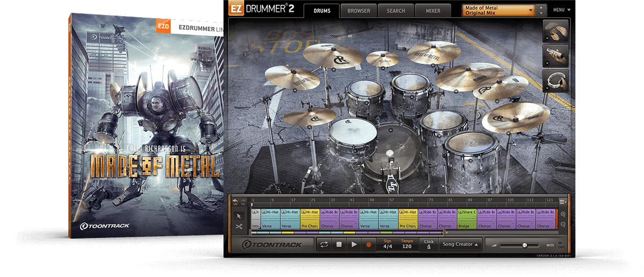644x277 pixels.
Task: Select the first Hi-Hat Verse block
Action: [270, 219]
